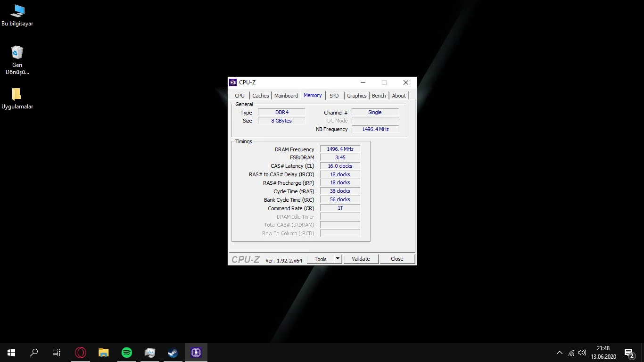Open CPU-Z from the taskbar
The image size is (644, 362).
click(x=196, y=352)
